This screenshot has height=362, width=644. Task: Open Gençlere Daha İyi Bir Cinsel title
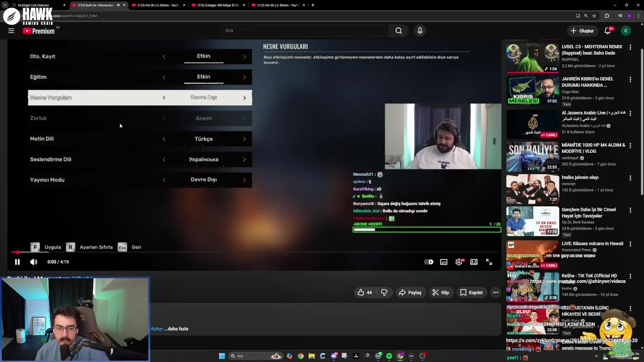[x=589, y=213]
